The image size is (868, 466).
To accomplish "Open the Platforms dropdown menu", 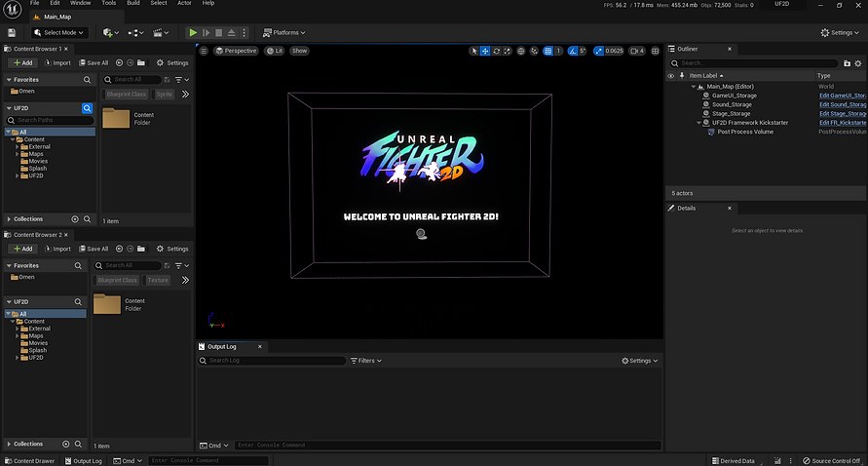I will tap(284, 33).
